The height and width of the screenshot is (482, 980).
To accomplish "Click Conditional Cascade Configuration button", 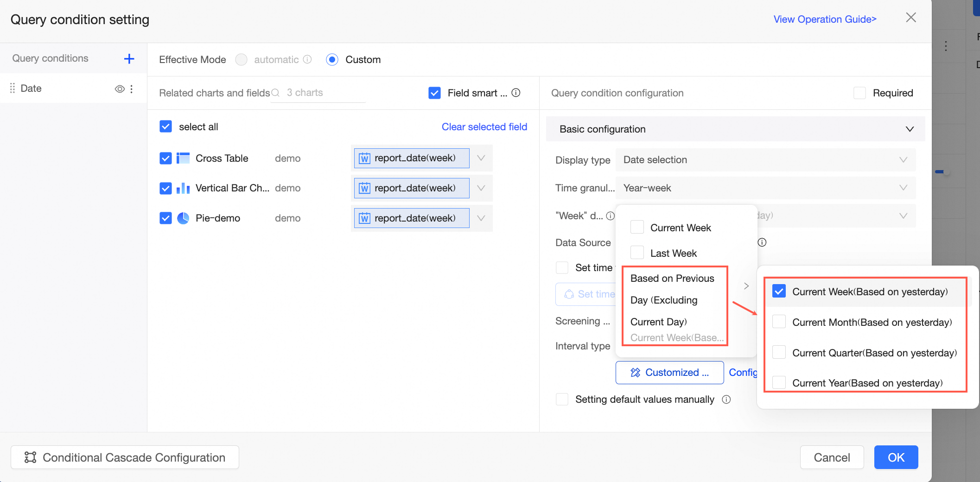I will pos(125,457).
